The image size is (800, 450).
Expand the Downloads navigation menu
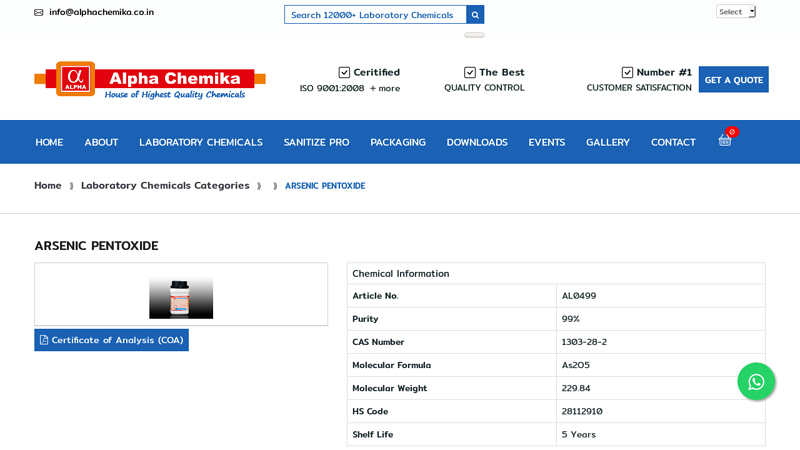click(x=477, y=142)
